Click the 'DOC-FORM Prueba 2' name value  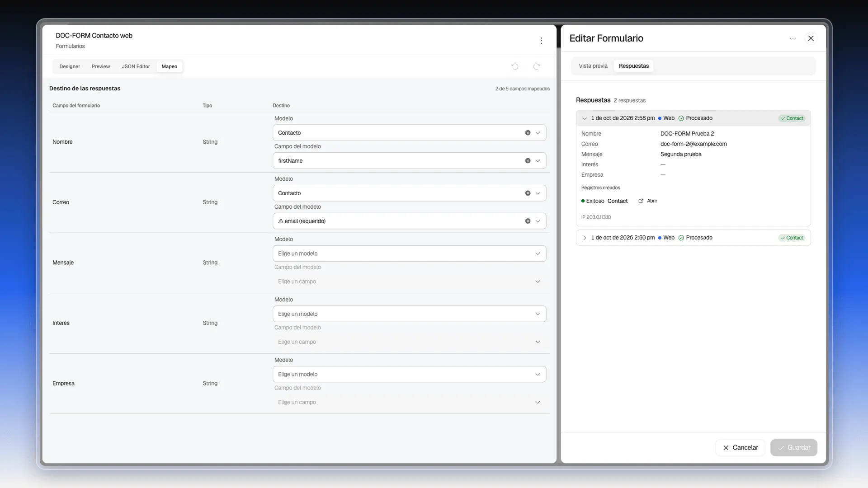click(687, 134)
